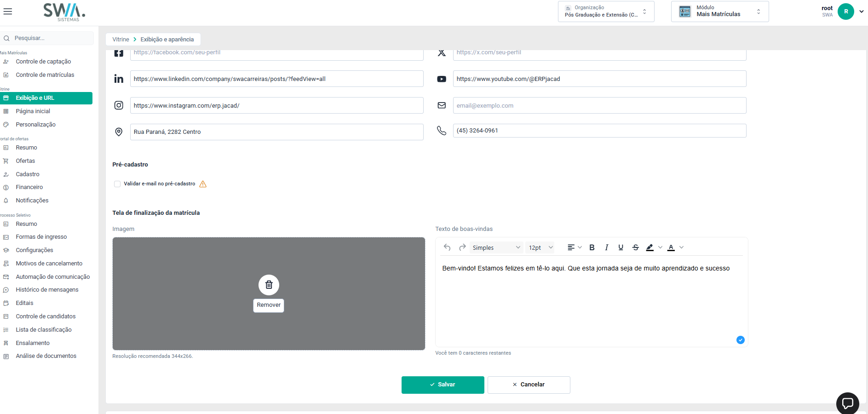The image size is (868, 414).
Task: Open highlight color dropdown arrow
Action: coord(660,247)
